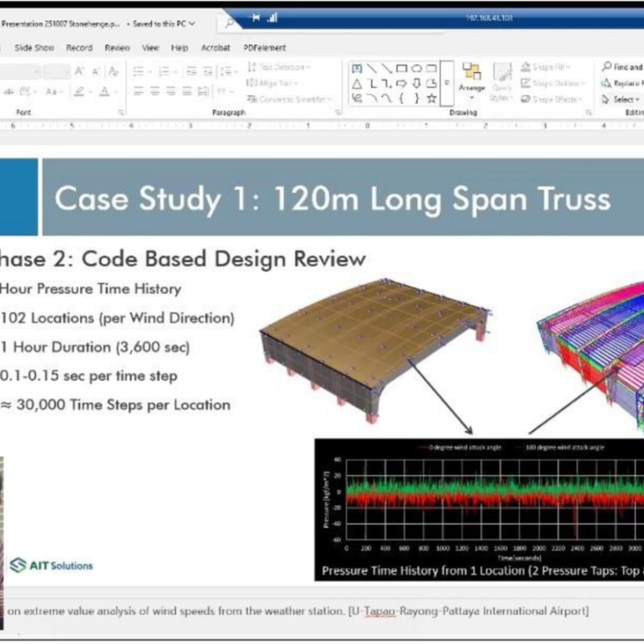Click the Clear All Formatting icon
The width and height of the screenshot is (644, 644).
pos(114,70)
